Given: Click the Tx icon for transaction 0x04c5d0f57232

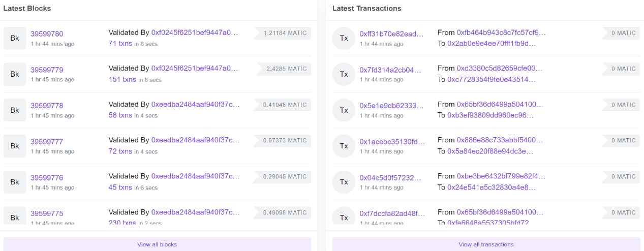Looking at the screenshot, I should click(x=344, y=182).
